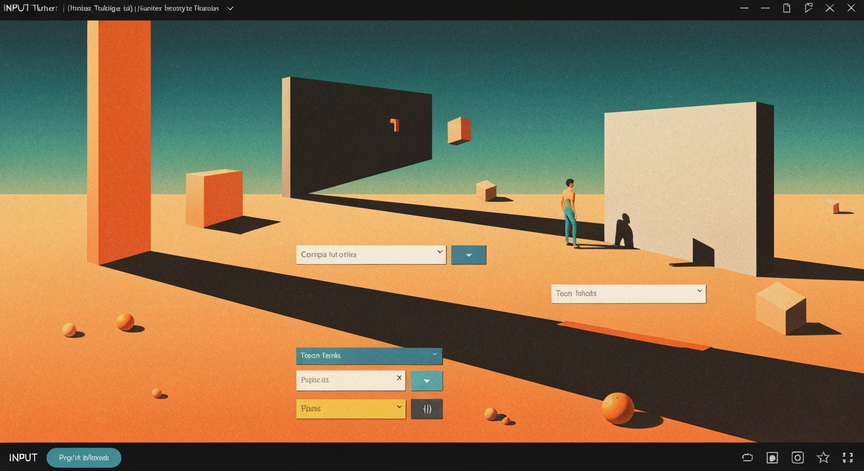
Task: Click the loop icon in the bottom bar
Action: tap(747, 457)
